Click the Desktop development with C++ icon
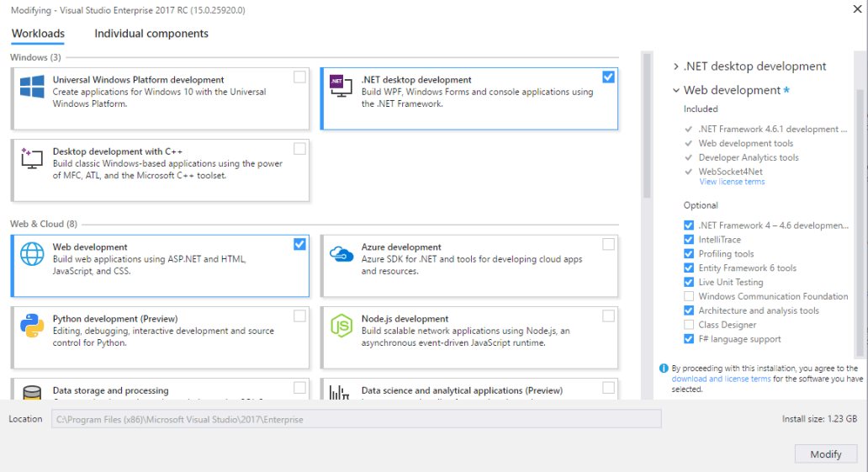868x472 pixels. (x=32, y=158)
